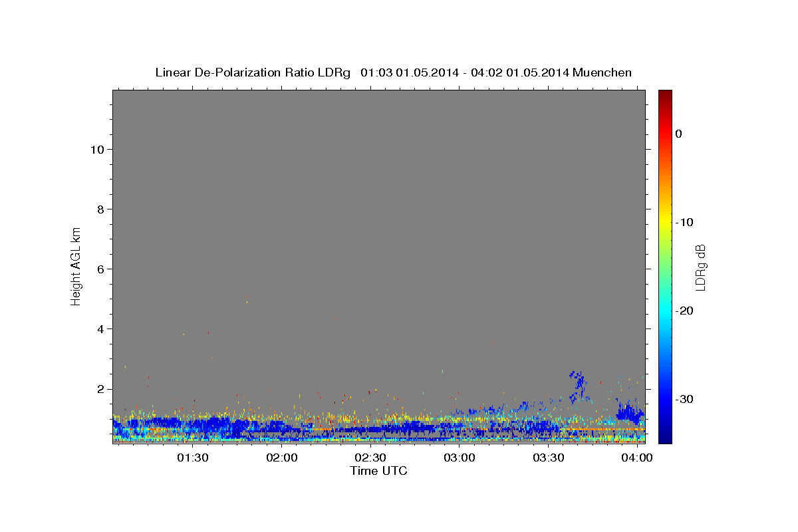Viewport: 798px width, 532px height.
Task: Click the LDRg dB colorbar label
Action: [700, 267]
